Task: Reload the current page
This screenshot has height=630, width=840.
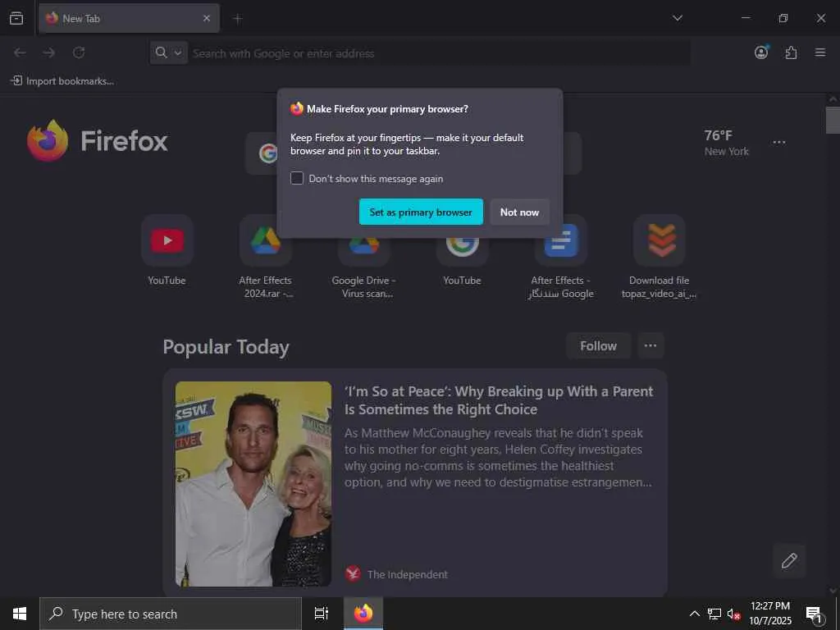Action: pos(79,52)
